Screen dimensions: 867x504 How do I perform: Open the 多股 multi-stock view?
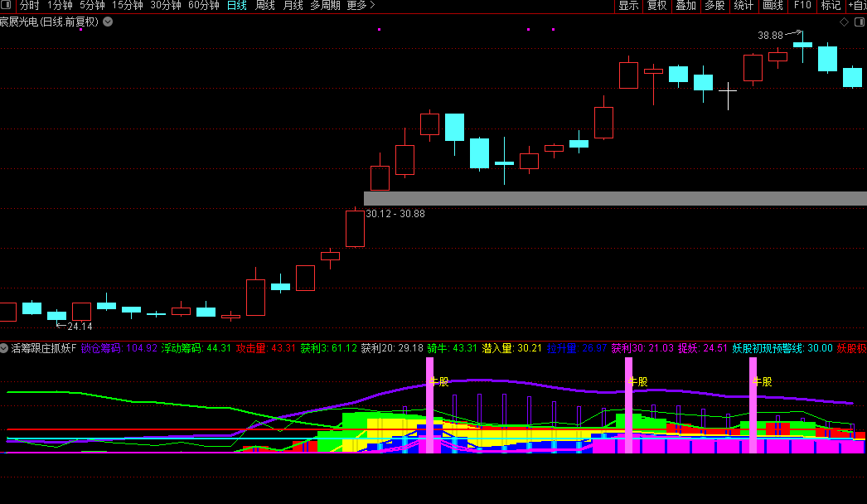point(715,6)
